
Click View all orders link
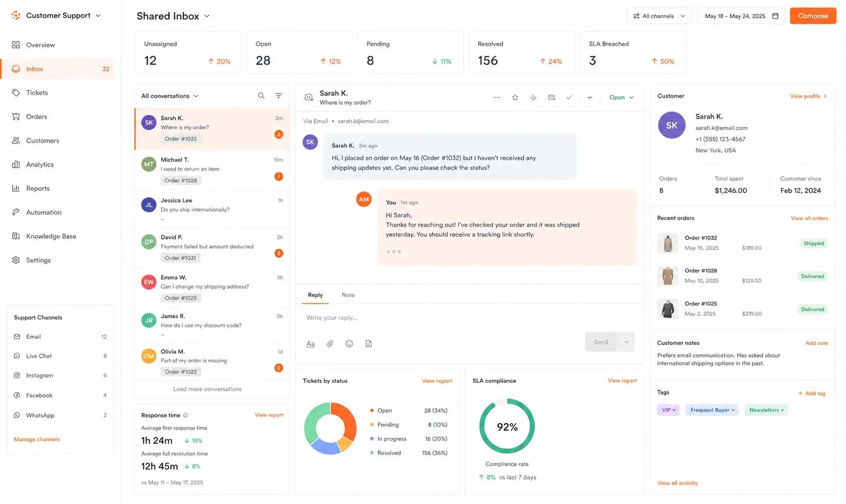pos(809,218)
